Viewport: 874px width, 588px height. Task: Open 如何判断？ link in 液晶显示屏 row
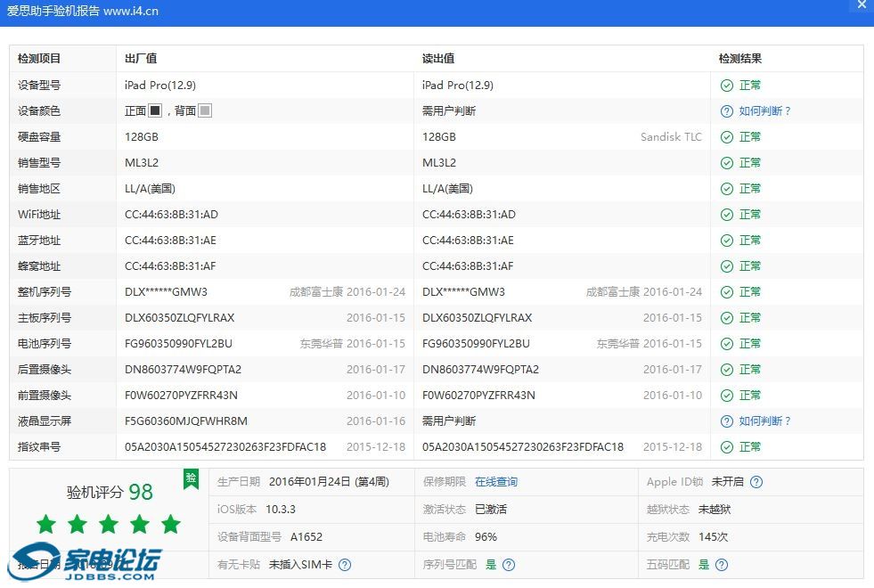coord(764,421)
